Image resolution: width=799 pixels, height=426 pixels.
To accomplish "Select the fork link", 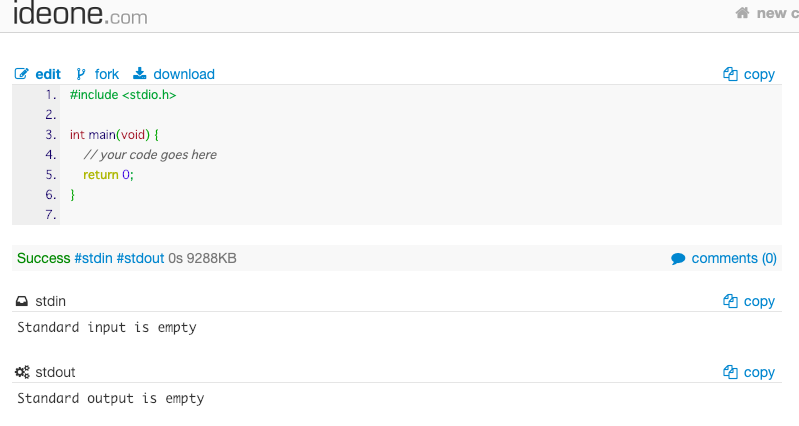I will 107,74.
